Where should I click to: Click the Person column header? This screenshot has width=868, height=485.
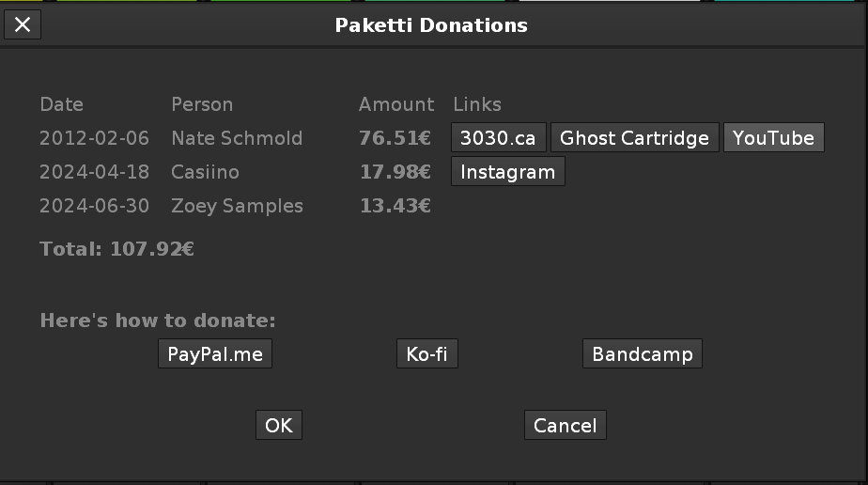click(202, 104)
